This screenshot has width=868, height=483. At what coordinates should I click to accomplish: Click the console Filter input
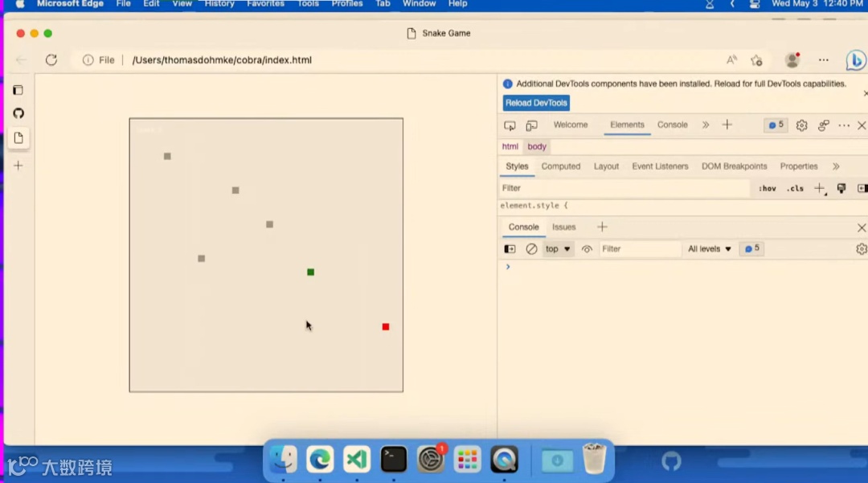pos(640,249)
